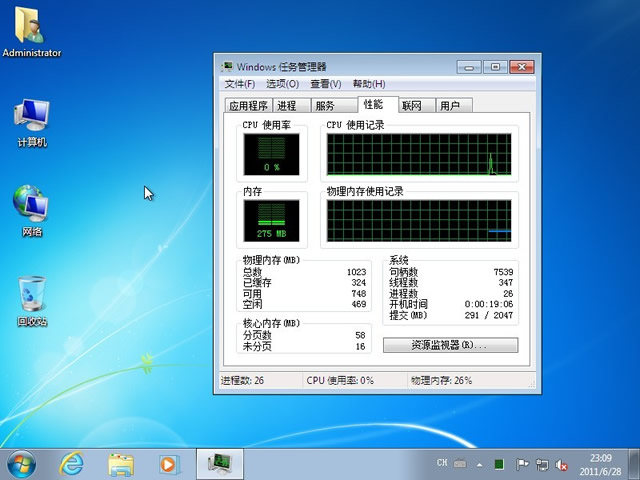Click the Show desktop strip at the taskbar end
This screenshot has height=480, width=640.
tap(634, 464)
